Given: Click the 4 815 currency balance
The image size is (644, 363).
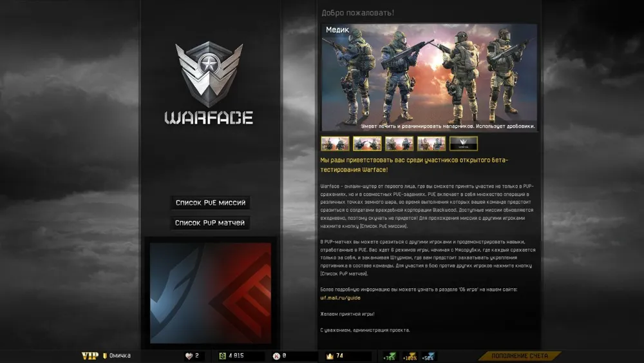Looking at the screenshot, I should (236, 356).
